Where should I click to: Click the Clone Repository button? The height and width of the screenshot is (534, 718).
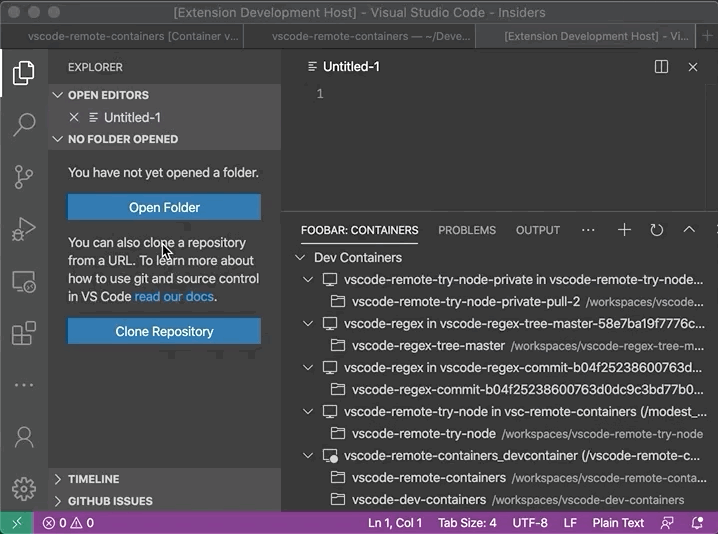pos(164,331)
